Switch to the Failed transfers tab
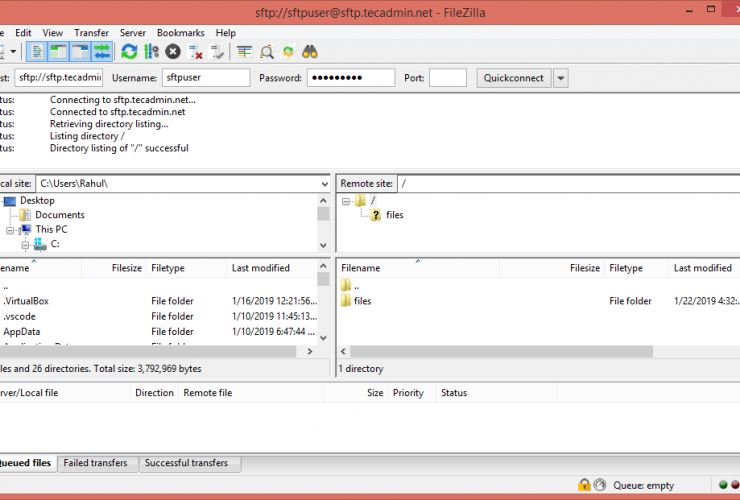The width and height of the screenshot is (740, 500). pyautogui.click(x=95, y=463)
